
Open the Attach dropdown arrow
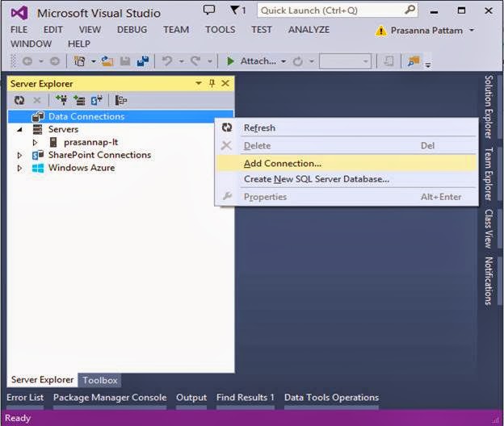[283, 61]
